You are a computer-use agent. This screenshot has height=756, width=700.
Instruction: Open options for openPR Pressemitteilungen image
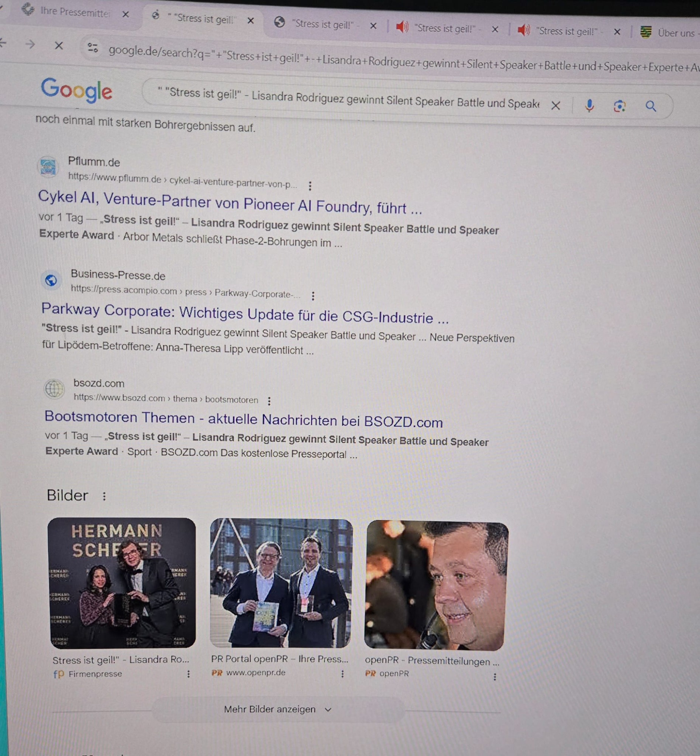(494, 677)
